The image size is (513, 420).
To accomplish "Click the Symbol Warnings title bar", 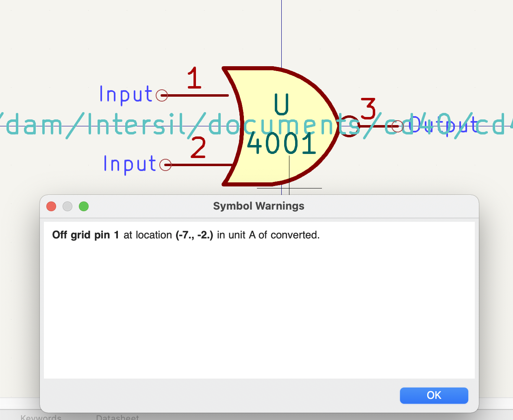I will (259, 206).
